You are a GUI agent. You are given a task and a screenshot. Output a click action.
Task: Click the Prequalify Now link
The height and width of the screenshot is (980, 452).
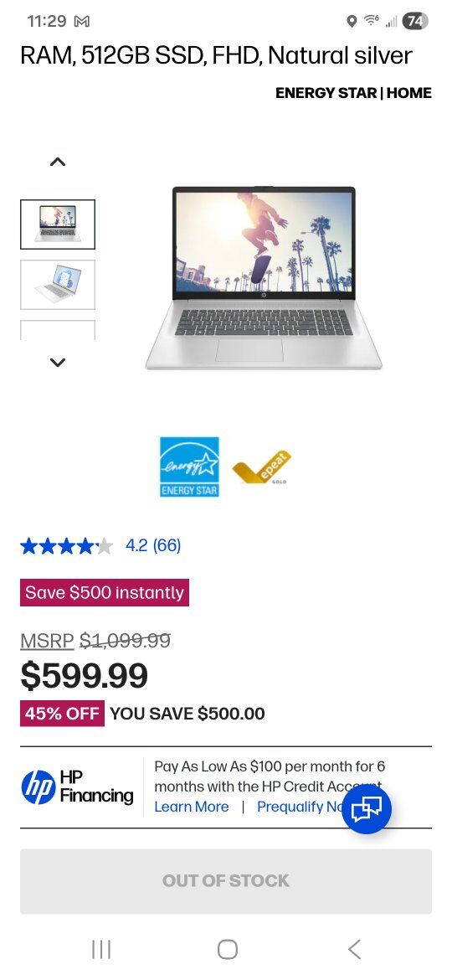pos(299,807)
